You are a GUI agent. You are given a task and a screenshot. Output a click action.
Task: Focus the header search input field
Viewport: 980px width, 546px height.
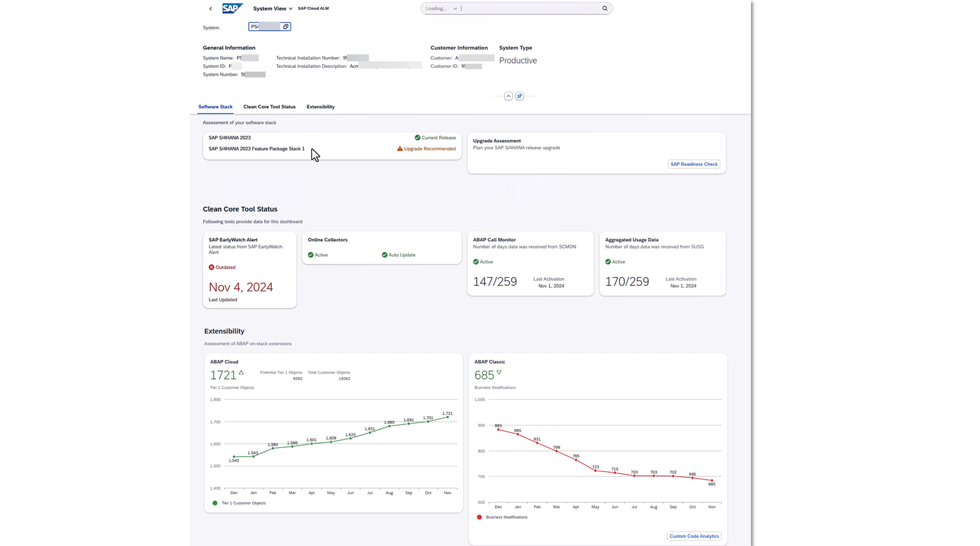[x=530, y=9]
